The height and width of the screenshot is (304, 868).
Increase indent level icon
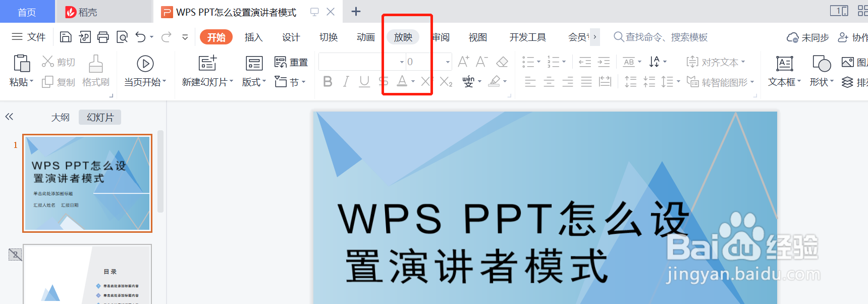pos(604,62)
